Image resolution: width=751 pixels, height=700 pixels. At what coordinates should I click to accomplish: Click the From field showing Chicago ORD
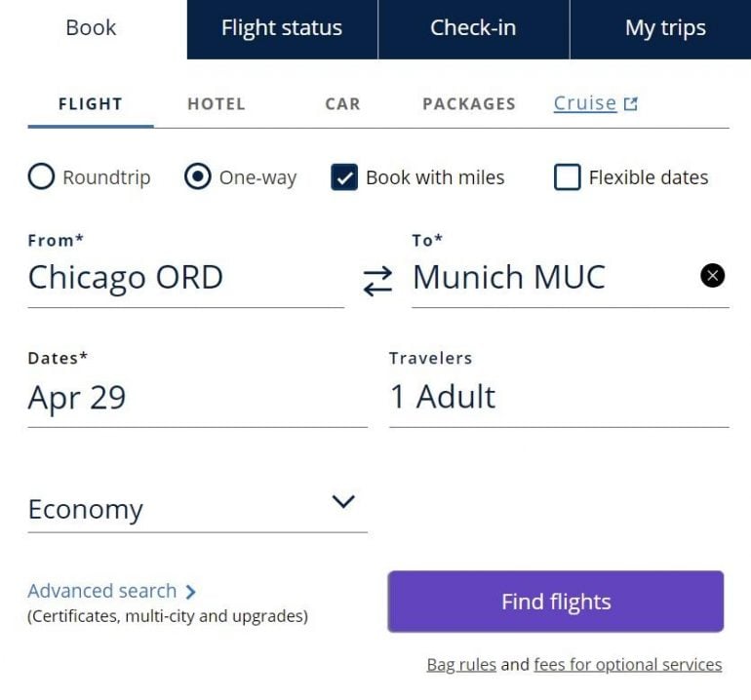pos(185,278)
